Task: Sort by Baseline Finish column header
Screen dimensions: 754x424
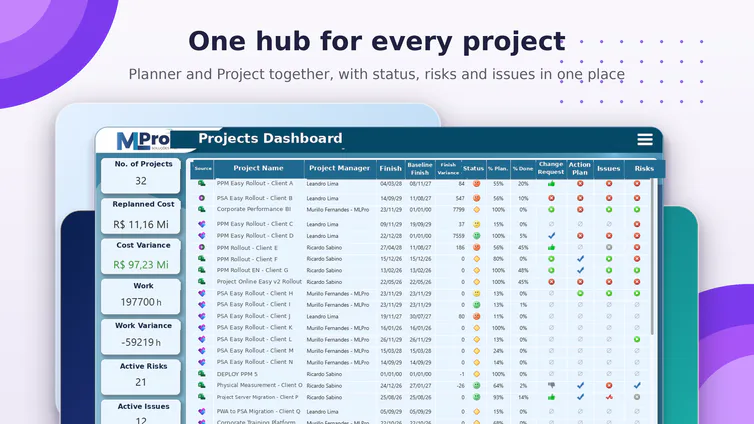Action: [420, 168]
